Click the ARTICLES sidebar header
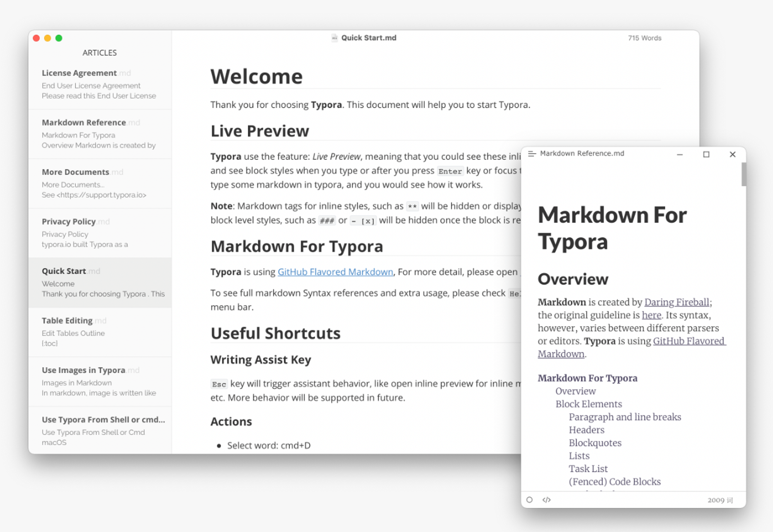The height and width of the screenshot is (532, 773). point(100,53)
